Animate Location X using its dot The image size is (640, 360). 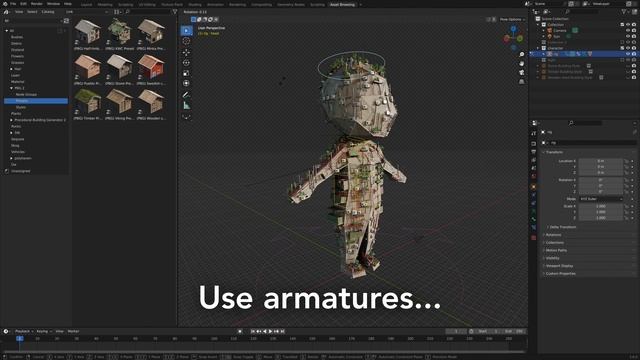point(633,161)
